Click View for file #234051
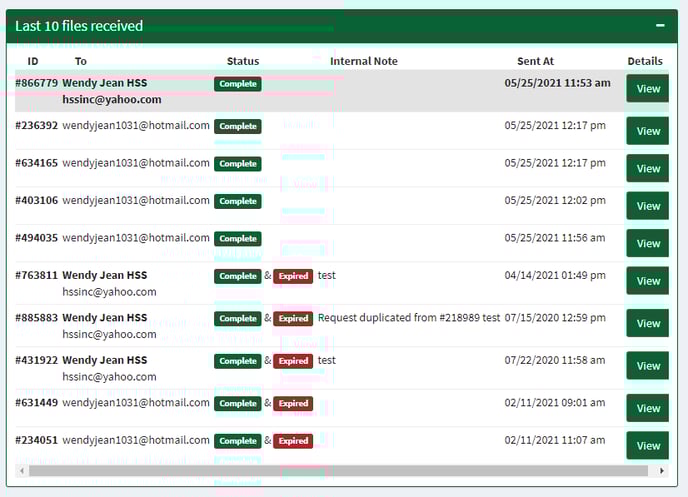Image resolution: width=688 pixels, height=497 pixels. point(648,446)
